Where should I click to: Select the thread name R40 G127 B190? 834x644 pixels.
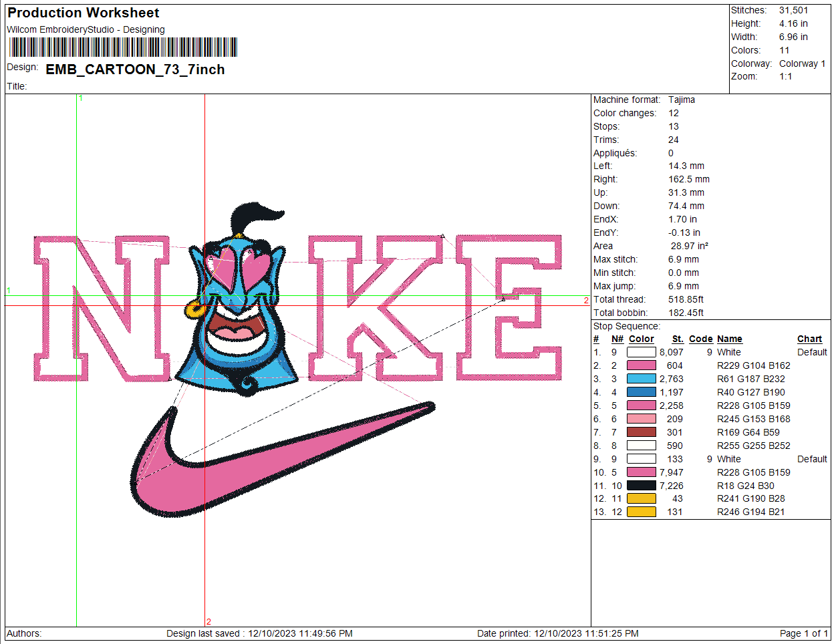(x=751, y=392)
